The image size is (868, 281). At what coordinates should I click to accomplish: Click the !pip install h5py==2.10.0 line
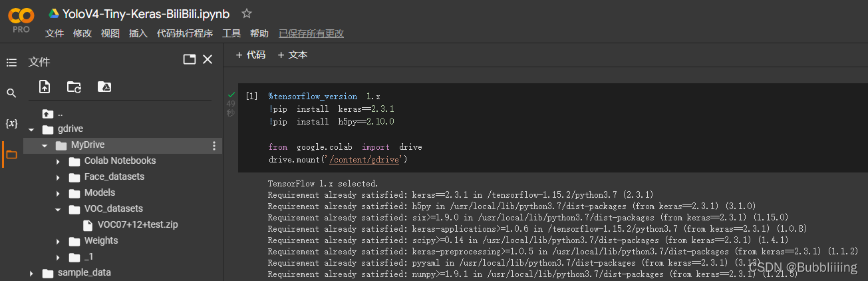(x=331, y=122)
